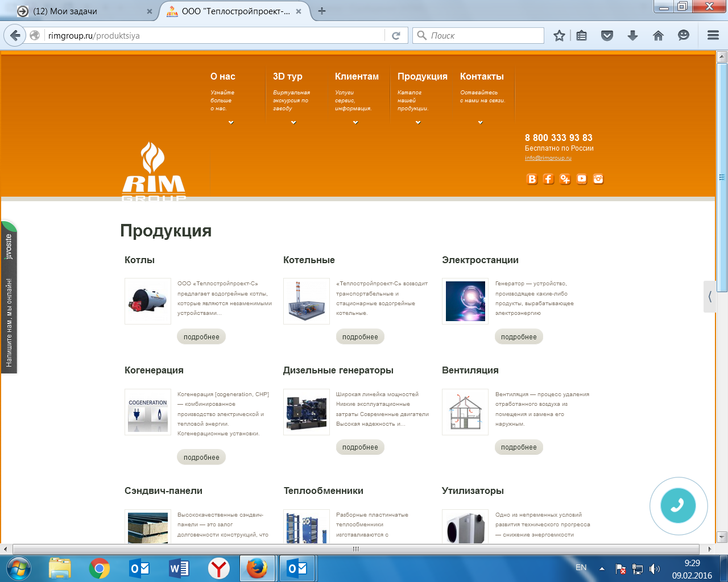Click the Дизельные генераторы thumbnail image
The height and width of the screenshot is (582, 728).
tap(307, 412)
